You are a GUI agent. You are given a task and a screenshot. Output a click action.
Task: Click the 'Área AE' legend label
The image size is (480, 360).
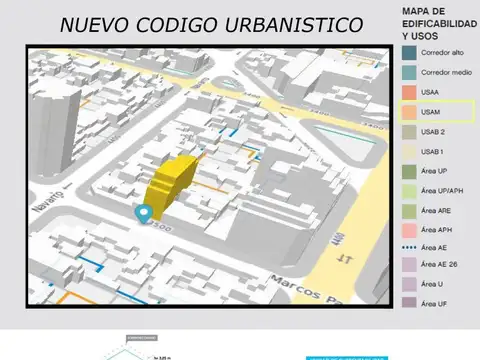click(434, 247)
